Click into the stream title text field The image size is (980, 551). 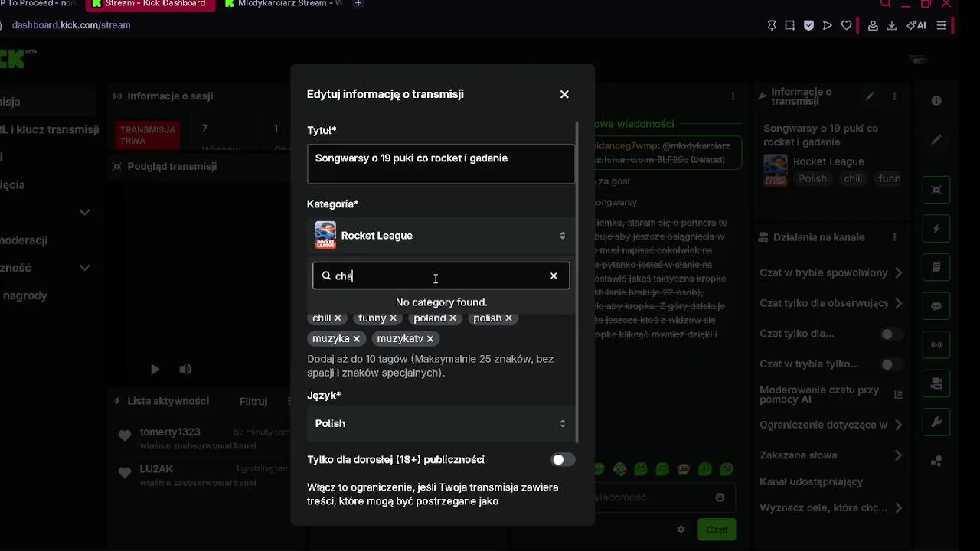tap(441, 164)
